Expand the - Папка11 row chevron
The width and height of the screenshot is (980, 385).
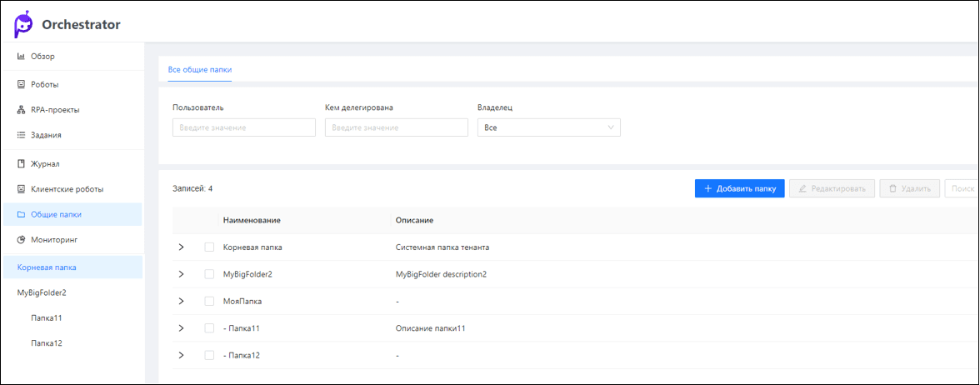(182, 328)
